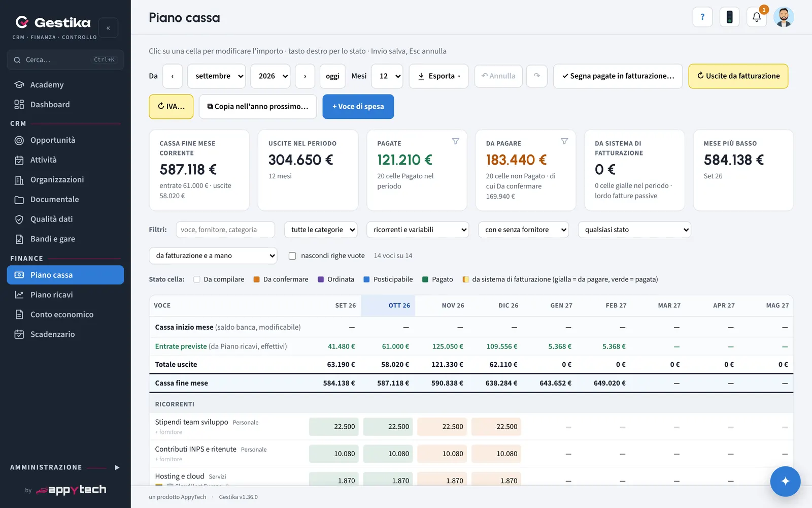Open Piano ricavi chart icon item
Viewport: 812px width, 508px height.
65,295
